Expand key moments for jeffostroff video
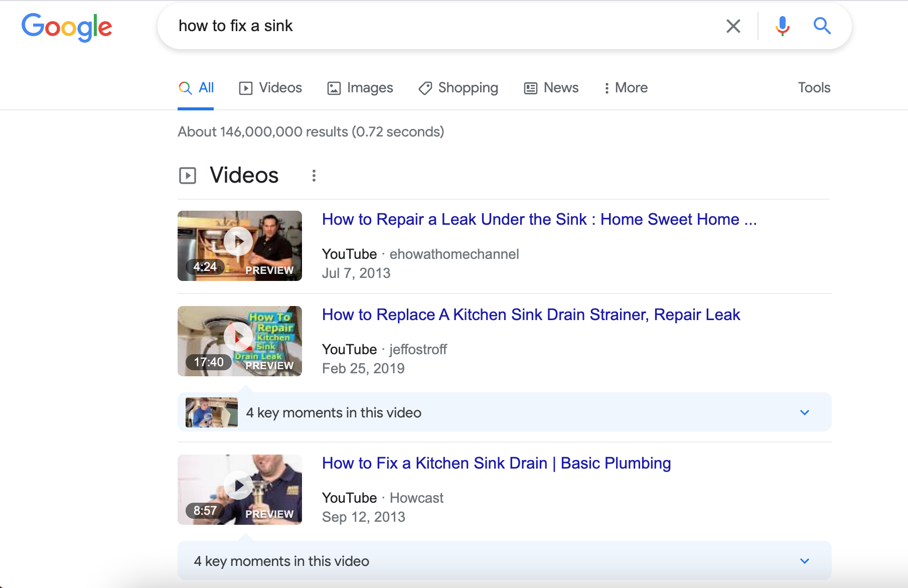Screen dimensions: 908x588 click(505, 412)
